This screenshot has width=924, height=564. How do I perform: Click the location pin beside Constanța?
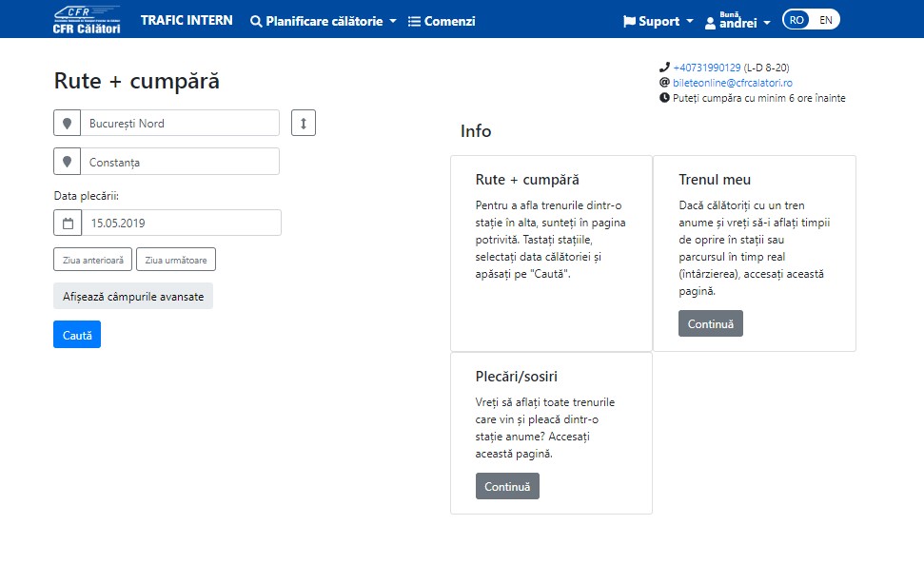68,162
